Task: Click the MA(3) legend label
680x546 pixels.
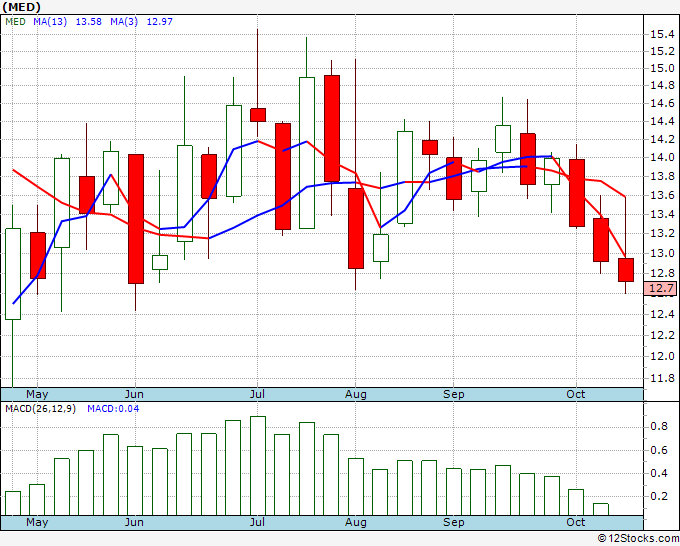Action: pos(124,21)
